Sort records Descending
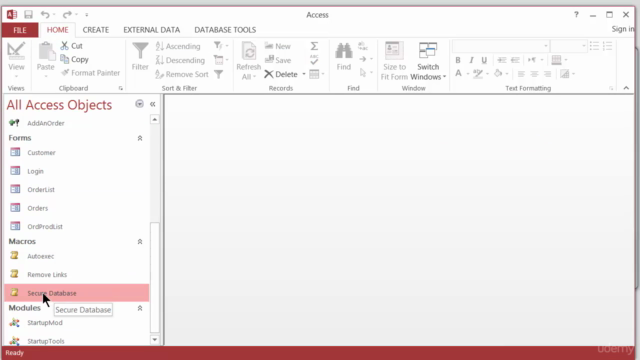 click(180, 60)
